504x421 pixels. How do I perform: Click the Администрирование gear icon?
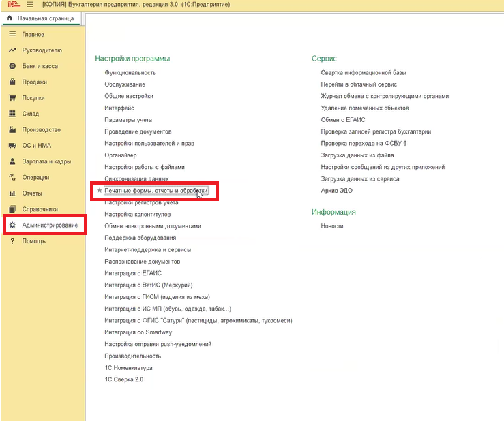(x=12, y=225)
